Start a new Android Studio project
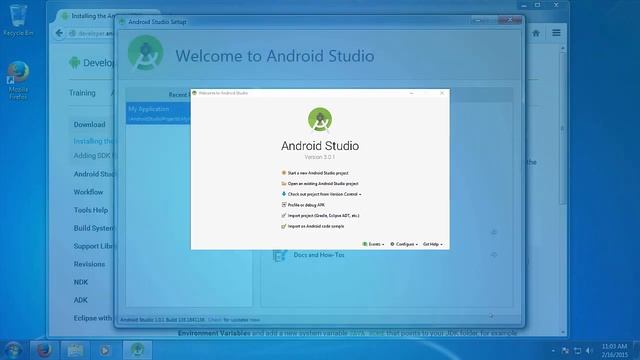640x360 pixels. point(318,173)
